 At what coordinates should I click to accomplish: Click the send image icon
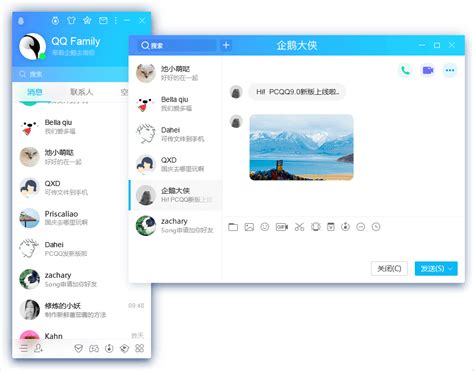point(249,227)
